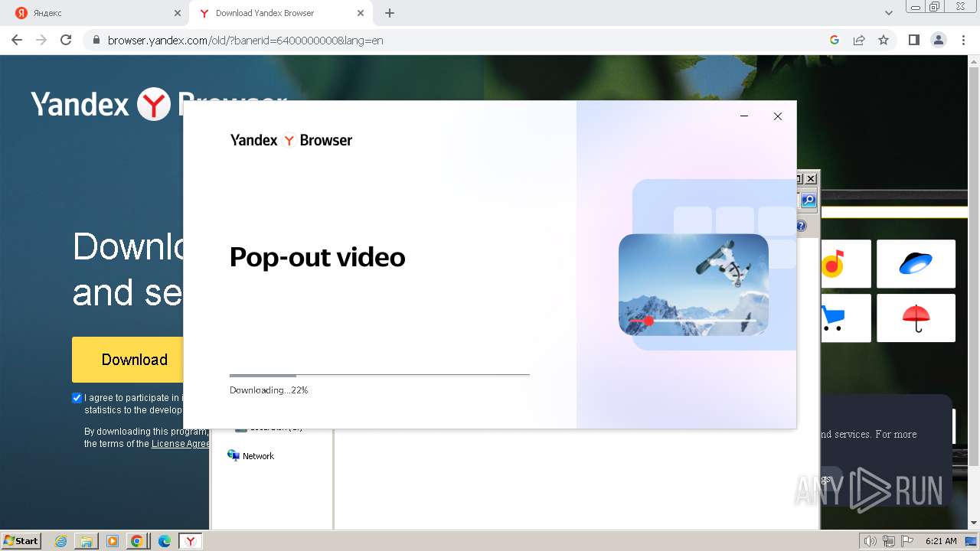
Task: Close the Explorer window behind
Action: pyautogui.click(x=811, y=179)
